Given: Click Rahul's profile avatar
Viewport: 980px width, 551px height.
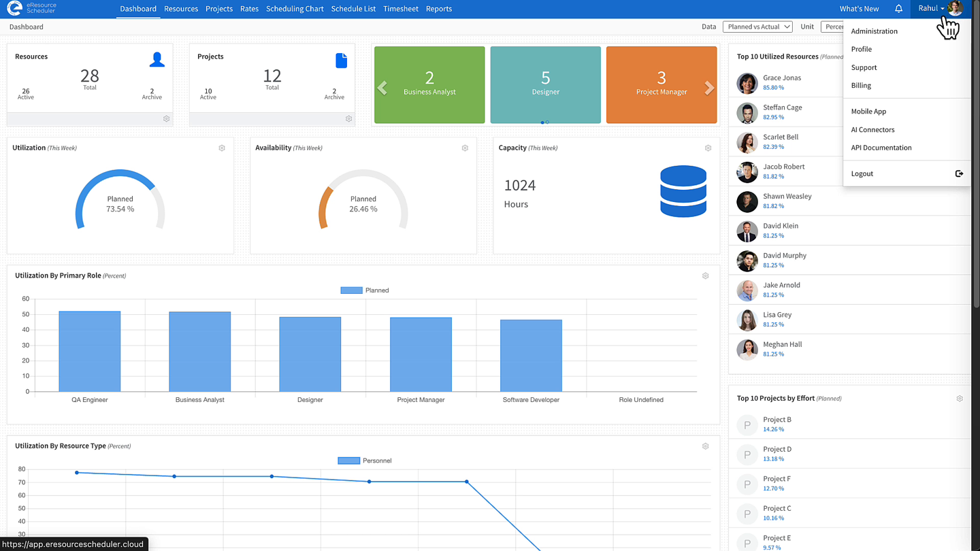Looking at the screenshot, I should tap(955, 8).
